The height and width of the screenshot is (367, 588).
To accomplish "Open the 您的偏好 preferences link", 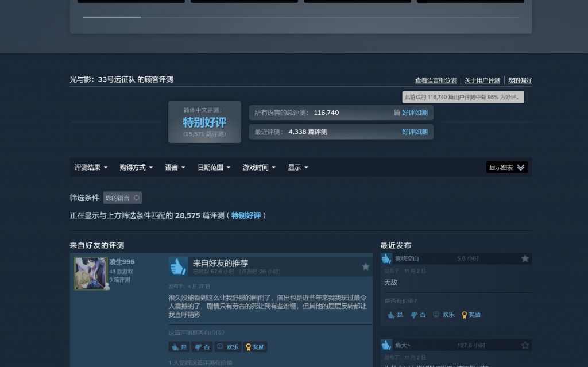I will pos(519,80).
